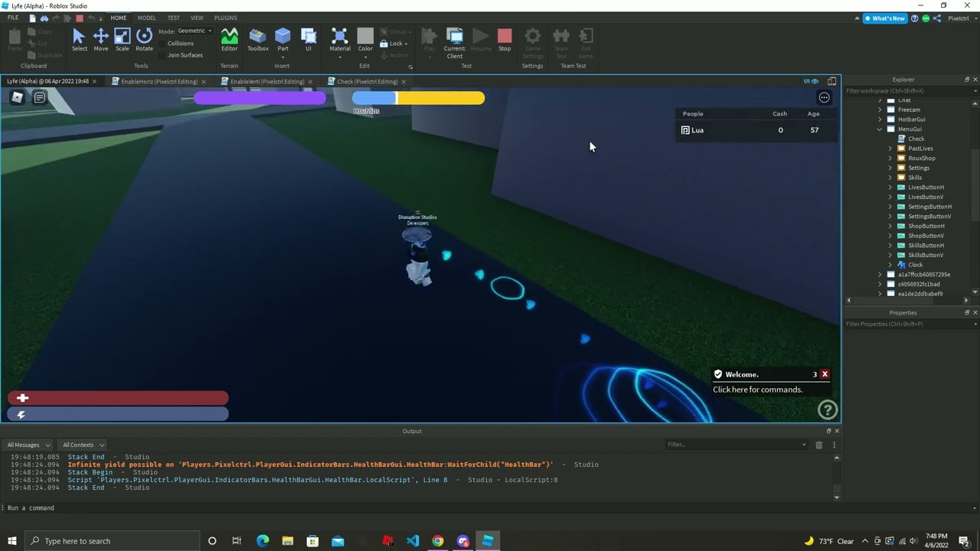Focus the Output Filter field
Viewport: 980px width, 551px height.
(x=737, y=445)
